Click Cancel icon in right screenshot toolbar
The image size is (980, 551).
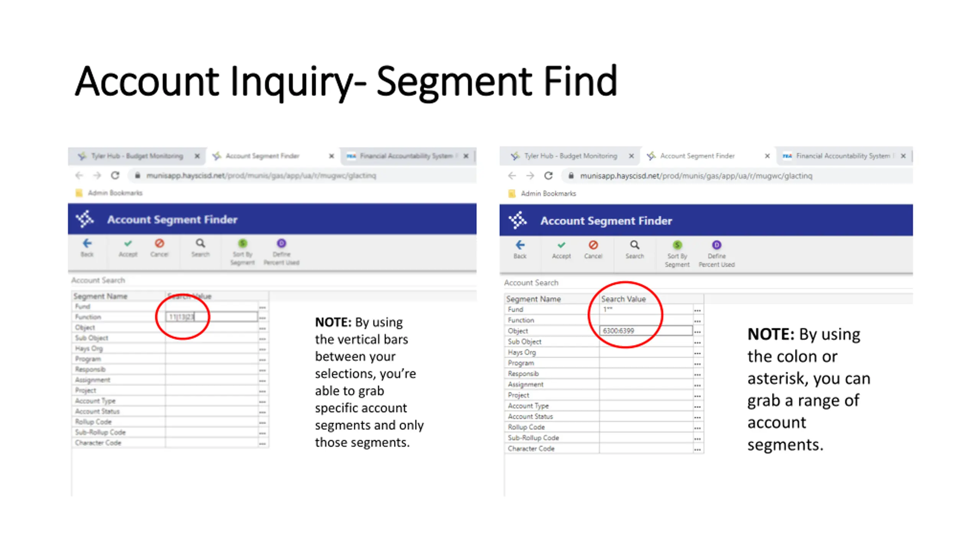click(x=593, y=249)
